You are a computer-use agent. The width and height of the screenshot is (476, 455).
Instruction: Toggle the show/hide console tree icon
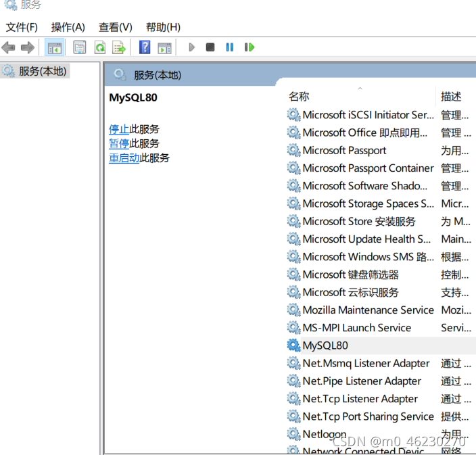point(54,47)
